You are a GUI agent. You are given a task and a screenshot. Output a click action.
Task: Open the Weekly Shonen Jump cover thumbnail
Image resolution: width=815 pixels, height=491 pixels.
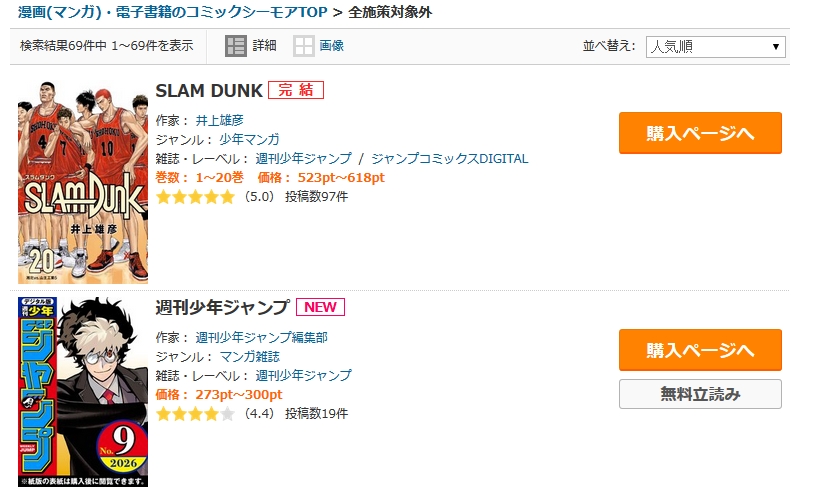pyautogui.click(x=82, y=391)
